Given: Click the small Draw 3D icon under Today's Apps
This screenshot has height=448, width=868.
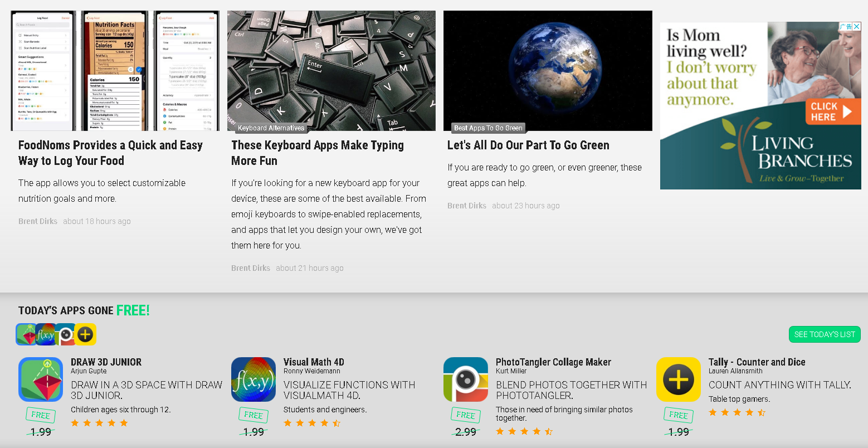Looking at the screenshot, I should point(25,334).
